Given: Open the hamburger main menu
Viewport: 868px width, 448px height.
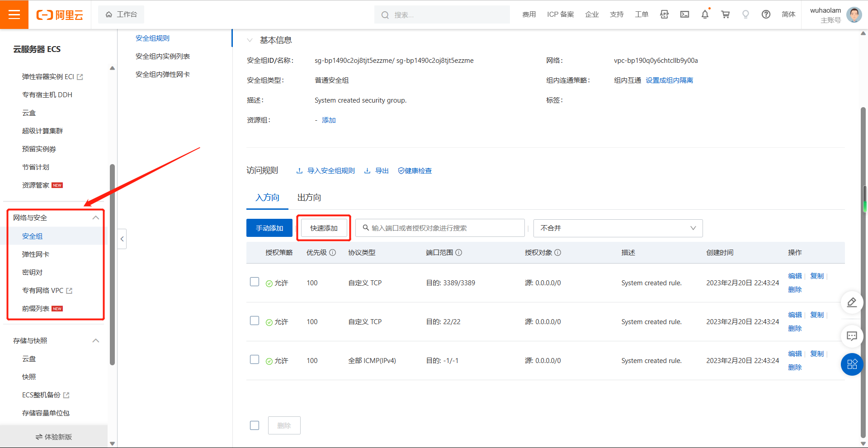Looking at the screenshot, I should point(14,14).
